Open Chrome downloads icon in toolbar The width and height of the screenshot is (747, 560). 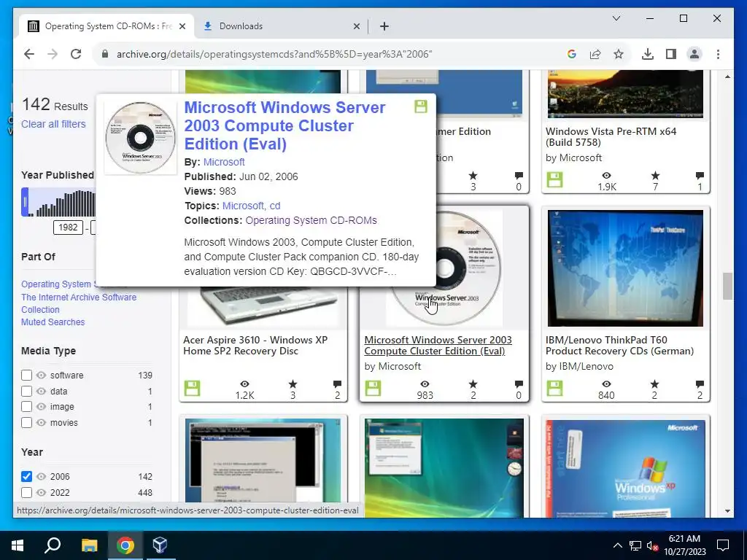point(648,54)
